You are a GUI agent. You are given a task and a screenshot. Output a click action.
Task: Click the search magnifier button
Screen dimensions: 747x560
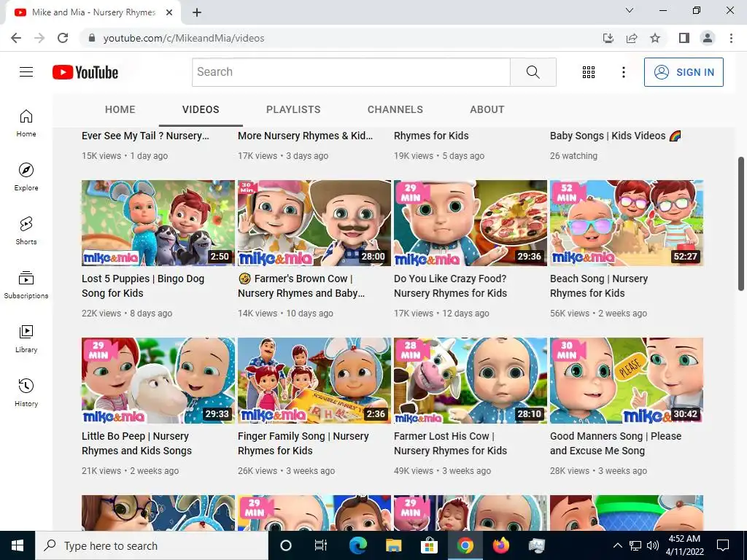coord(533,72)
